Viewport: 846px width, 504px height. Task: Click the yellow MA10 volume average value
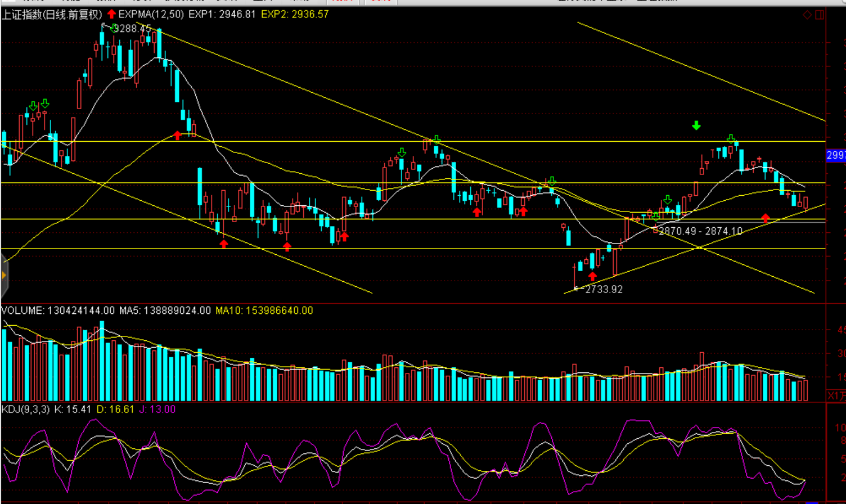point(264,310)
